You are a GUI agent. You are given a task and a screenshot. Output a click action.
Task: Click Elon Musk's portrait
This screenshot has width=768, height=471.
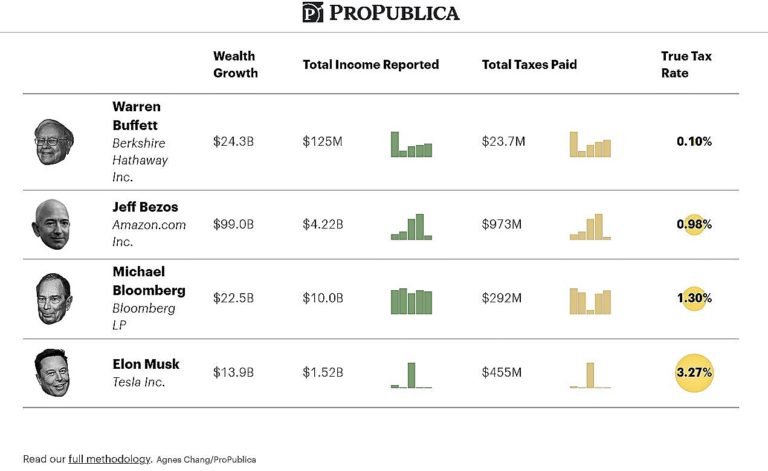pos(51,372)
